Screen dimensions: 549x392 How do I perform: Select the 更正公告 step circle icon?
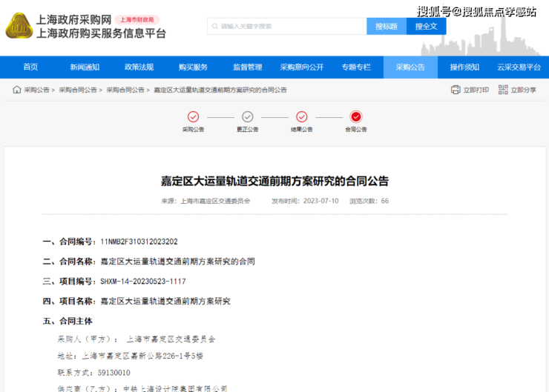[248, 116]
